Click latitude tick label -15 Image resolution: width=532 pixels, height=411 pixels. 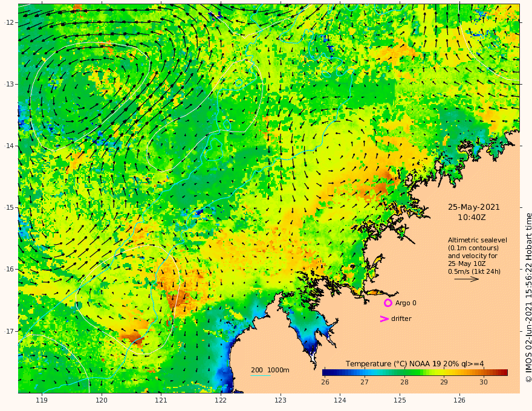(x=9, y=207)
